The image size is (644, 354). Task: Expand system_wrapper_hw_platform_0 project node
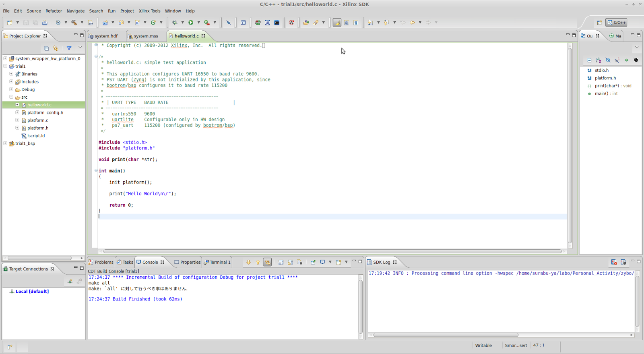point(5,58)
